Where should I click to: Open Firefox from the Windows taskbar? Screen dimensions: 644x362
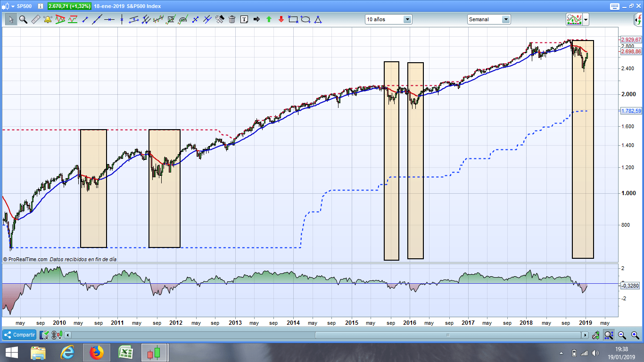click(96, 352)
